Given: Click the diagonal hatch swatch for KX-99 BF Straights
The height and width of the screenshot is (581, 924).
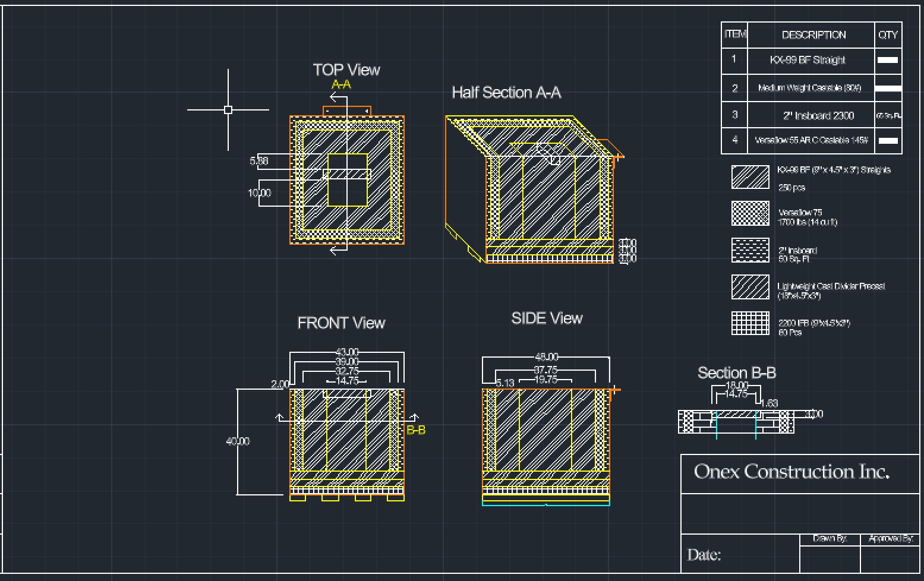Looking at the screenshot, I should coord(750,178).
